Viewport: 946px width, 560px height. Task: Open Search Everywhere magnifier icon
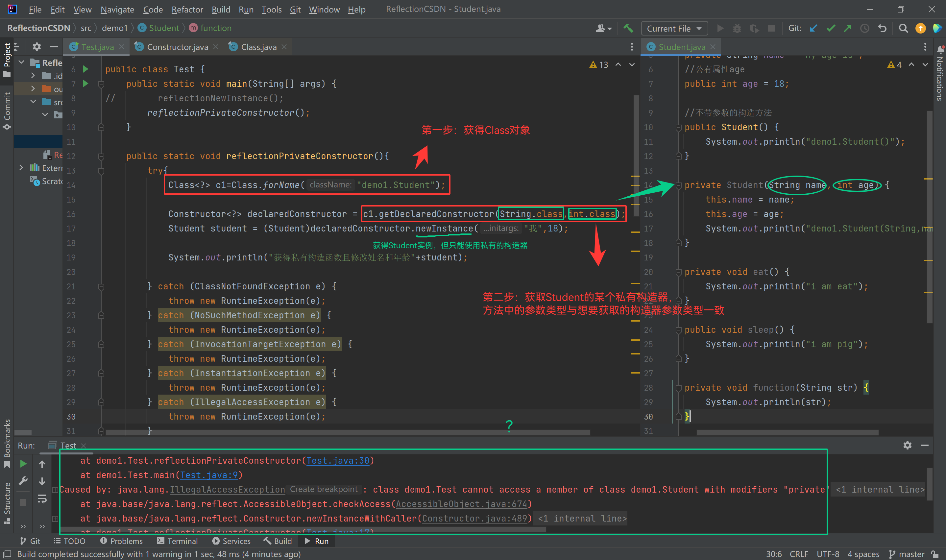(903, 28)
